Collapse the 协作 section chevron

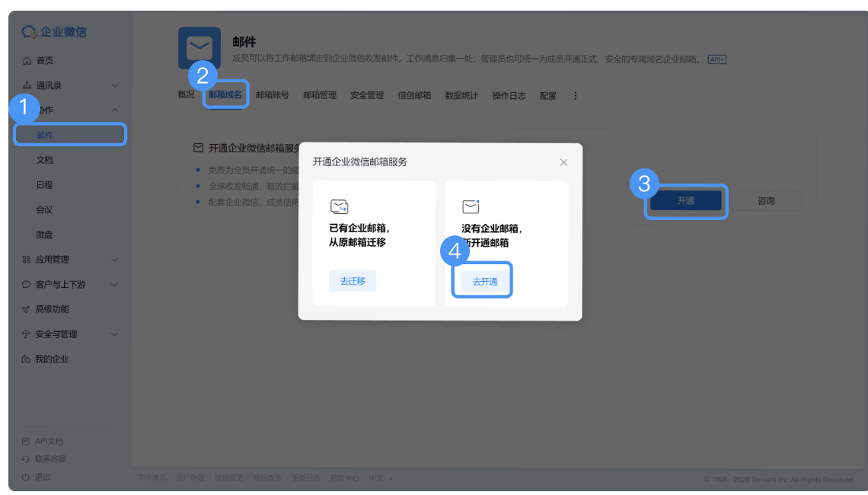click(114, 110)
